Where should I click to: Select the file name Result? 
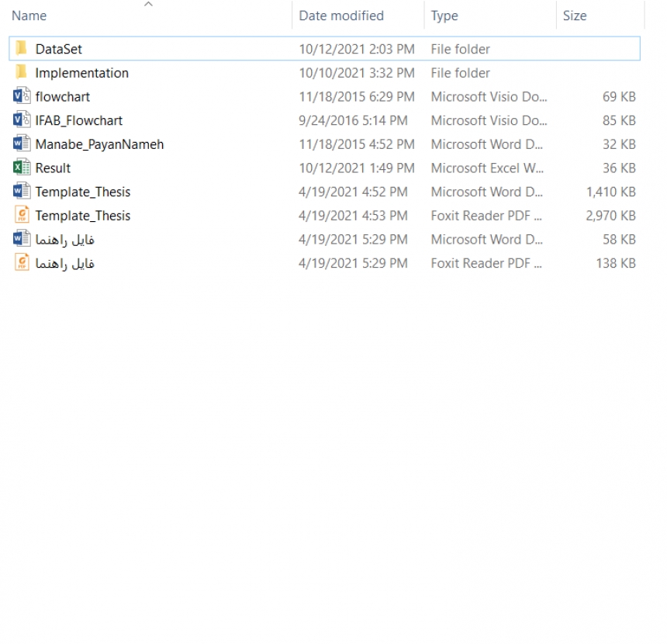click(x=53, y=168)
